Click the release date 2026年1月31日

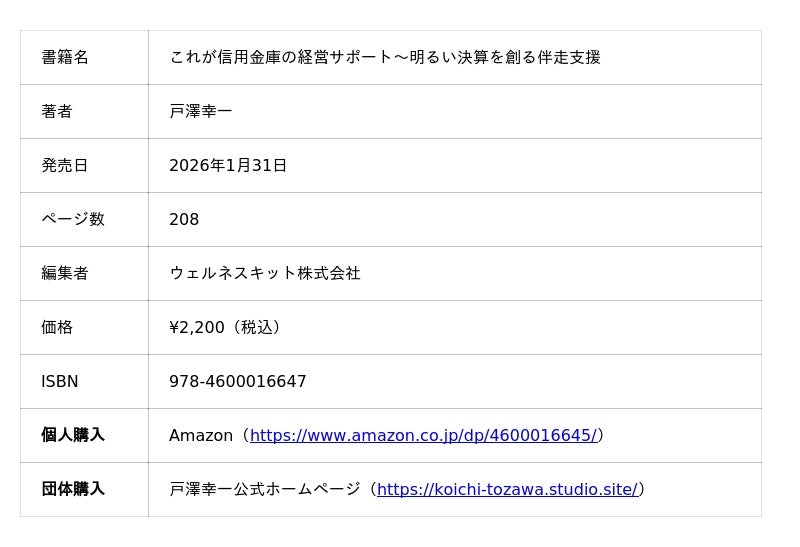(x=228, y=165)
